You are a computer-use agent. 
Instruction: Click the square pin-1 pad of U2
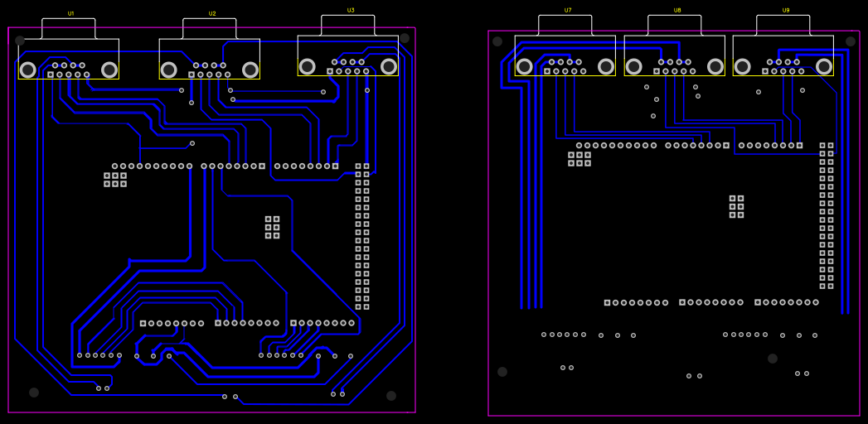tap(192, 75)
